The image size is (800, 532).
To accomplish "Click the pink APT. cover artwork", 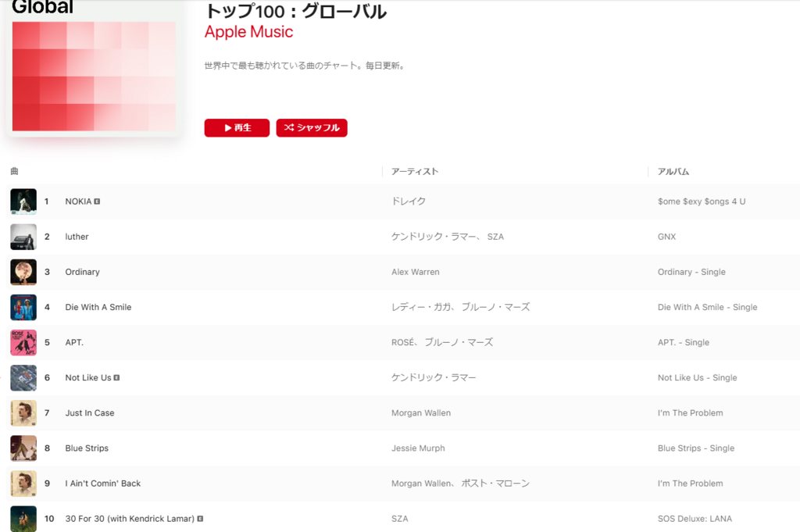I will pyautogui.click(x=23, y=342).
